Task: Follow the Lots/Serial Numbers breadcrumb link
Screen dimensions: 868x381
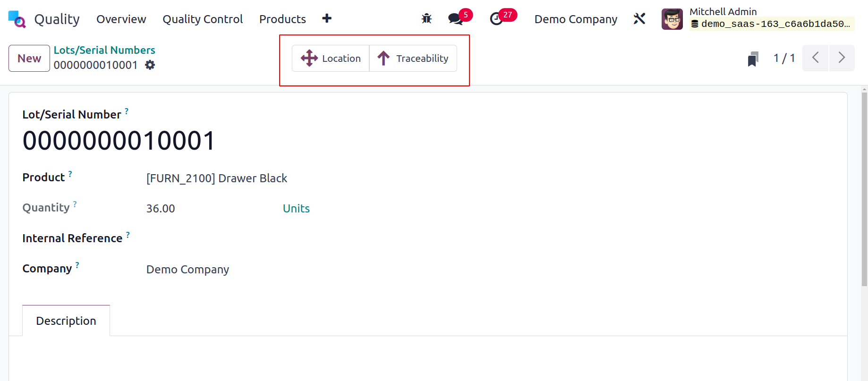Action: (104, 50)
